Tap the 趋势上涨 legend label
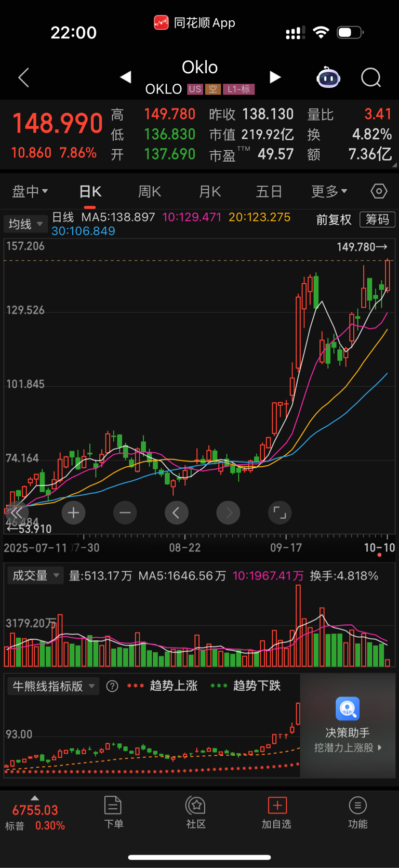 pos(174,686)
